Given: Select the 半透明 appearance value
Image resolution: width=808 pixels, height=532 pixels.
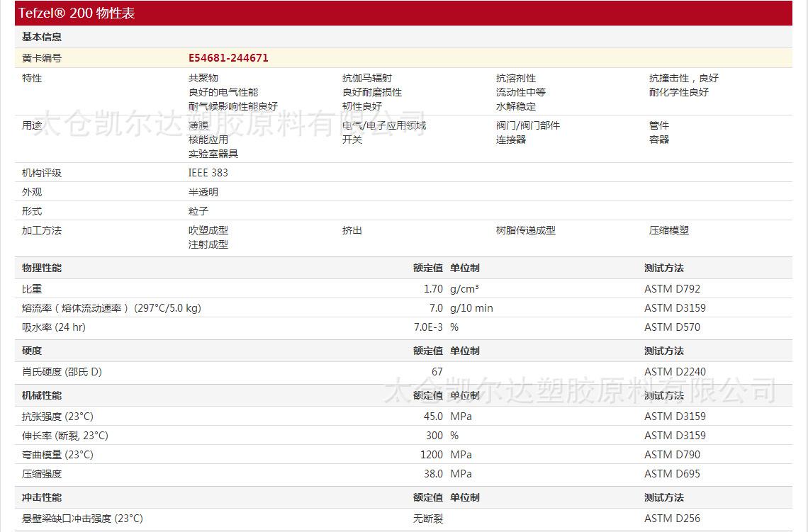Looking at the screenshot, I should coord(203,192).
